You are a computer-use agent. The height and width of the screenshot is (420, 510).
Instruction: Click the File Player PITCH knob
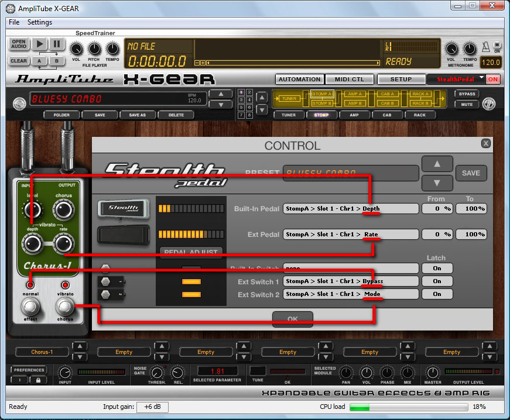[x=94, y=49]
